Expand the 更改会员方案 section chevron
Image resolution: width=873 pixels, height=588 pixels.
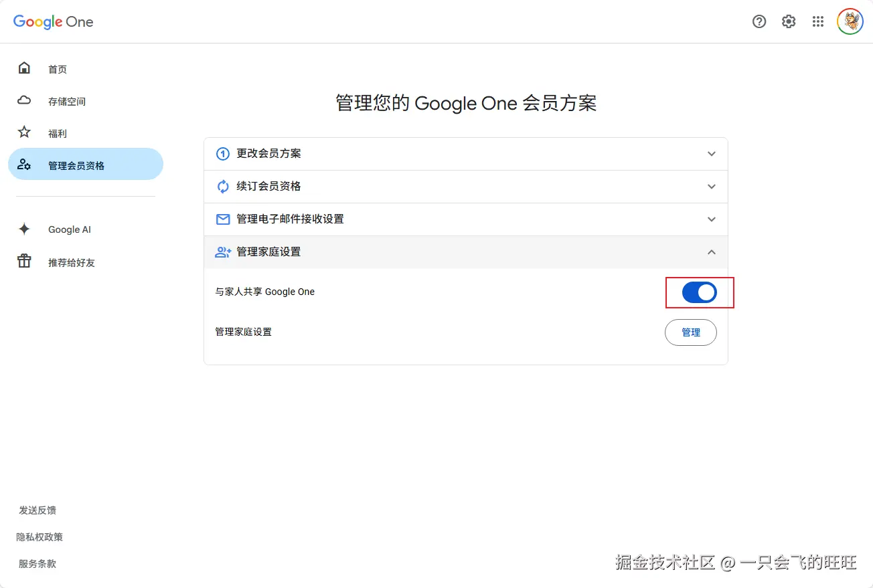712,154
